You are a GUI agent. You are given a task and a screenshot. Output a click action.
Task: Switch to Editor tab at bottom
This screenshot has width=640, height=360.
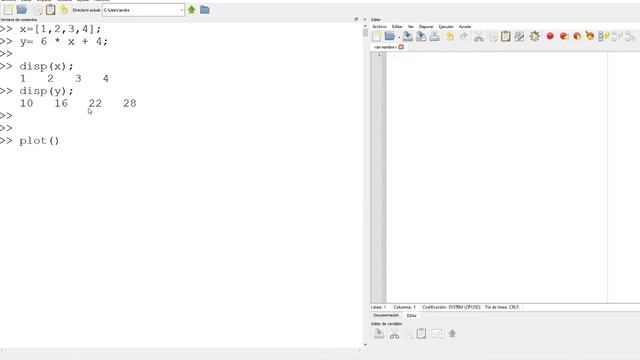tap(411, 316)
